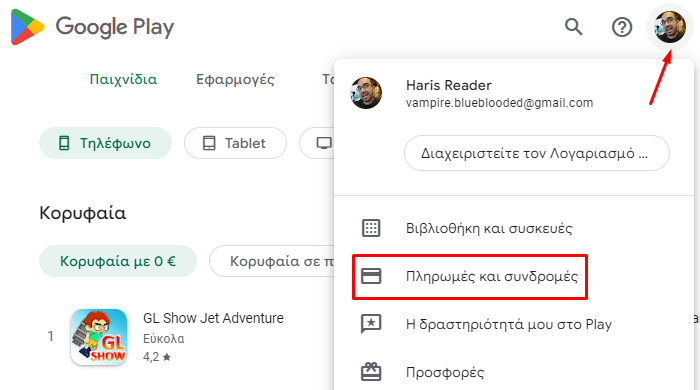This screenshot has width=700, height=390.
Task: Select the TV device chip with screen icon
Action: click(x=317, y=143)
